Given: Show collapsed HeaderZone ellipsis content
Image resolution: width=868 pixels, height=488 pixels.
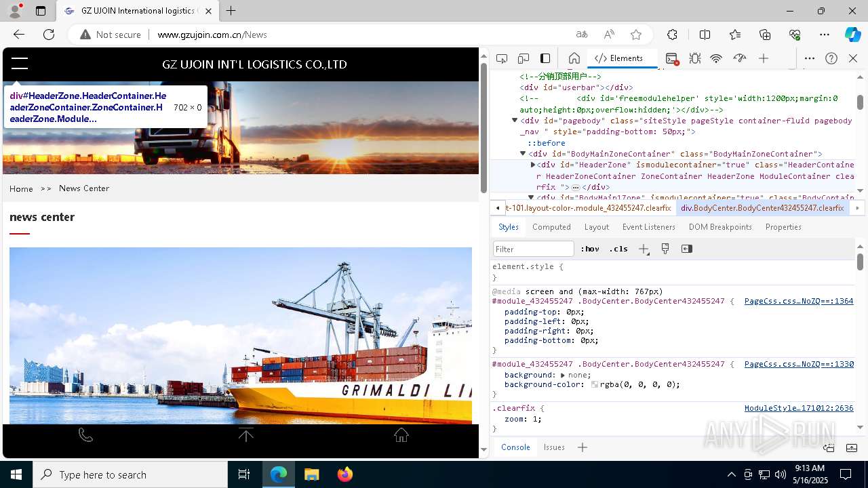Looking at the screenshot, I should pyautogui.click(x=575, y=187).
